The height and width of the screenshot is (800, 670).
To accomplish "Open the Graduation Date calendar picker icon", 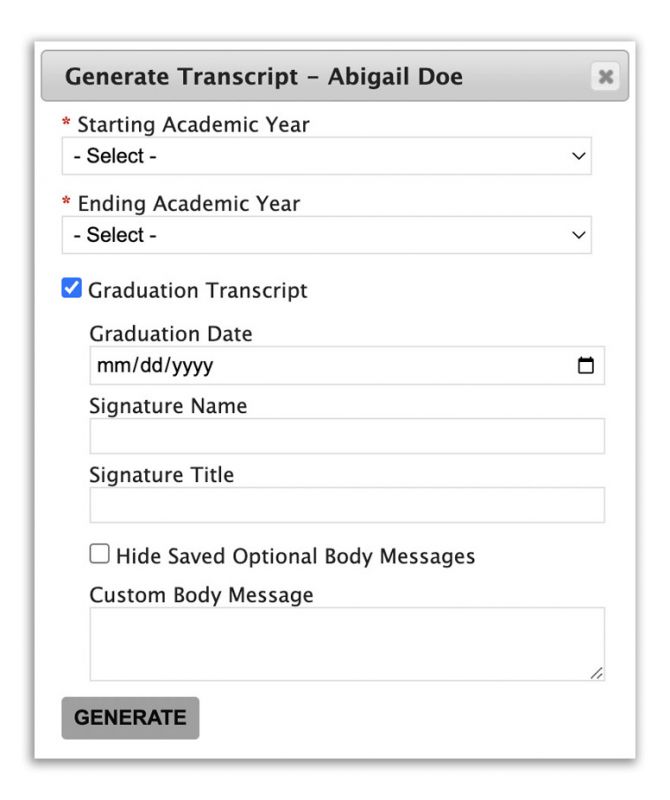I will (585, 365).
